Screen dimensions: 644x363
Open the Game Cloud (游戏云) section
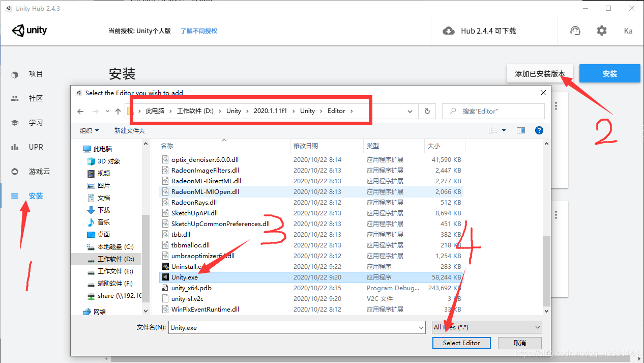pos(31,172)
